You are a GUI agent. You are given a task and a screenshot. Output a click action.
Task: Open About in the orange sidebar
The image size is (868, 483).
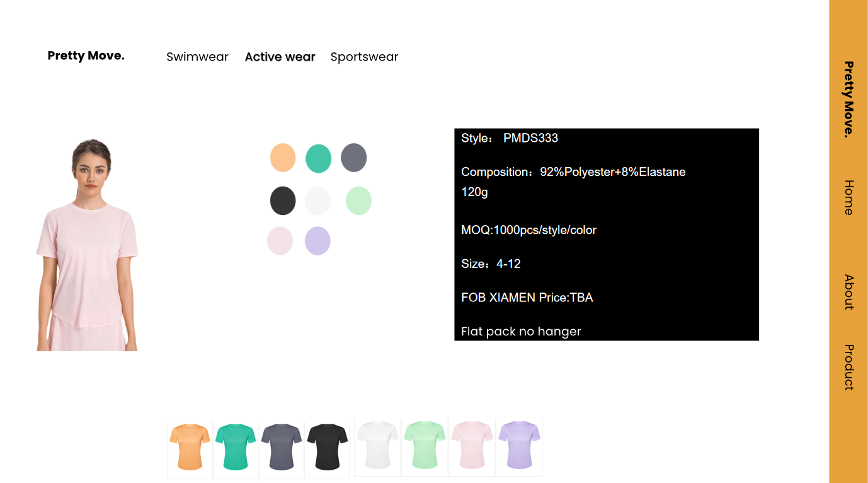tap(848, 292)
